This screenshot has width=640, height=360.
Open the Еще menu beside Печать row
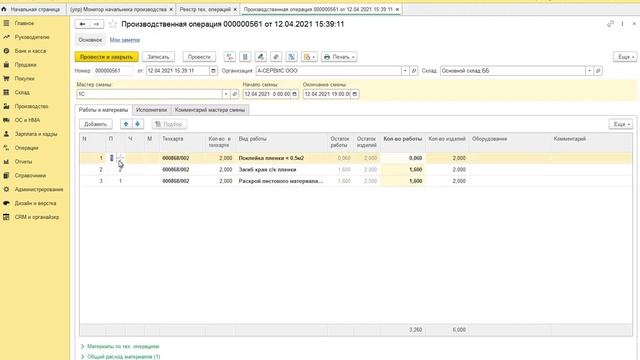tap(625, 57)
